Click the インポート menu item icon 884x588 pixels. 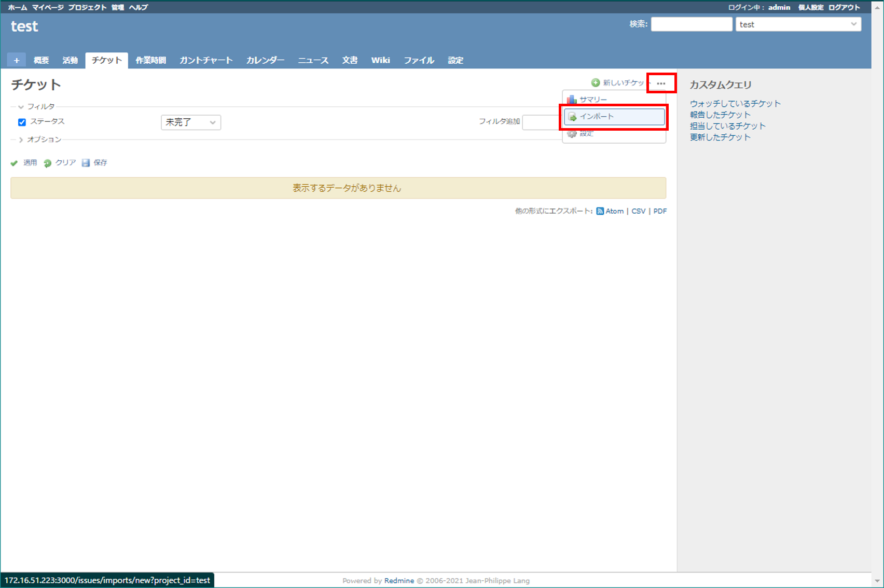(x=572, y=117)
